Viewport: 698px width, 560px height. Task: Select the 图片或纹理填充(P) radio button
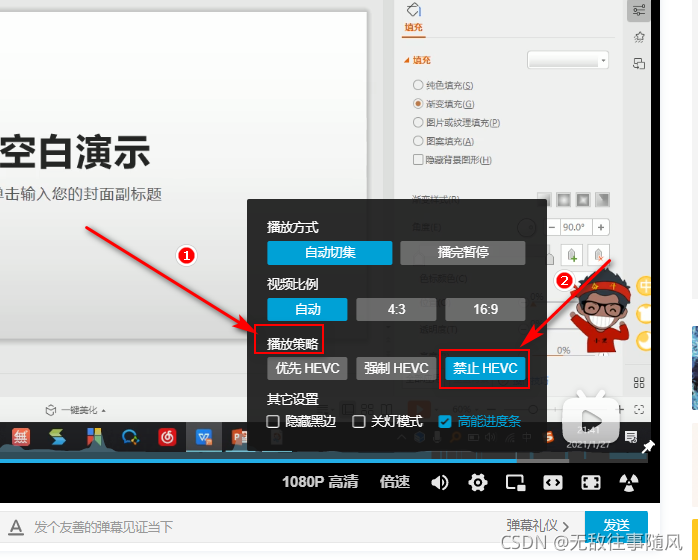418,122
